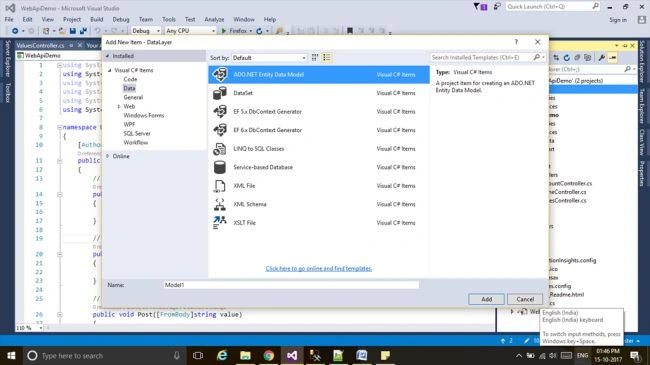Select LINQ to SQL Classes item
The image size is (650, 365).
[319, 148]
